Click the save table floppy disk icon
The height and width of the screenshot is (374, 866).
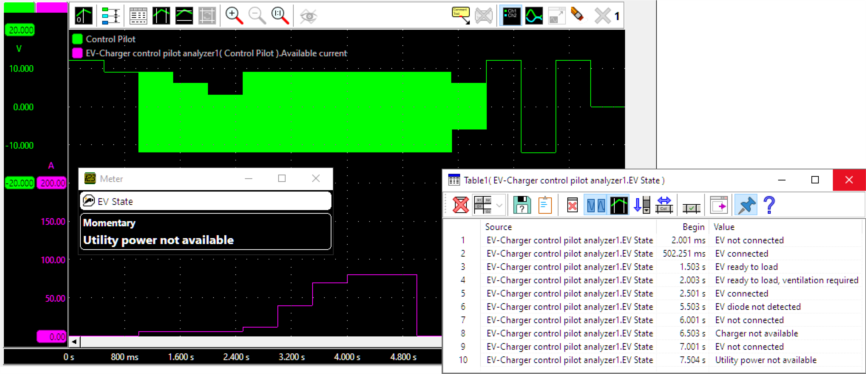coord(522,206)
